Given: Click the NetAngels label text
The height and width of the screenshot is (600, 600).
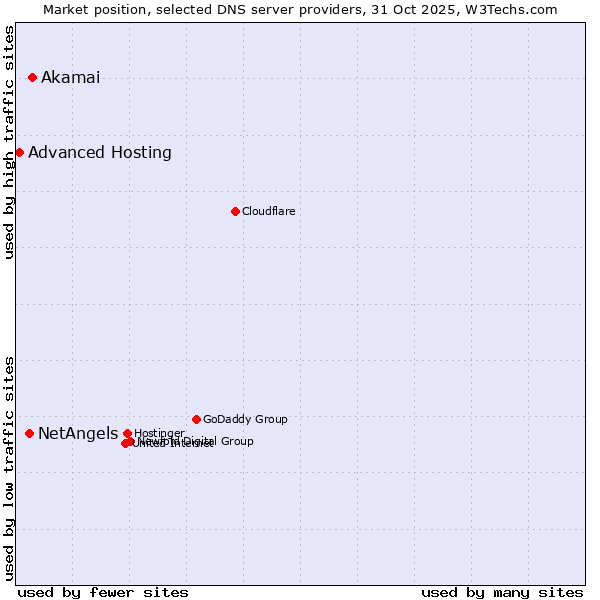Looking at the screenshot, I should tap(77, 433).
